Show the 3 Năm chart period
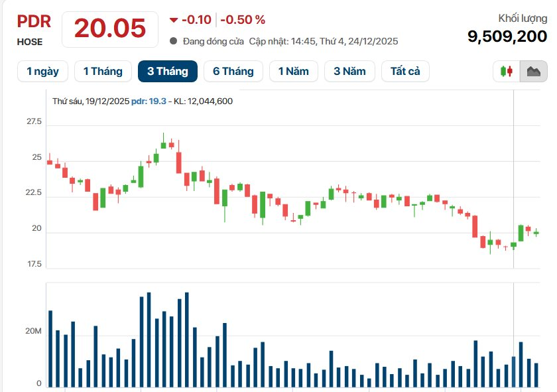This screenshot has height=392, width=557. click(349, 71)
